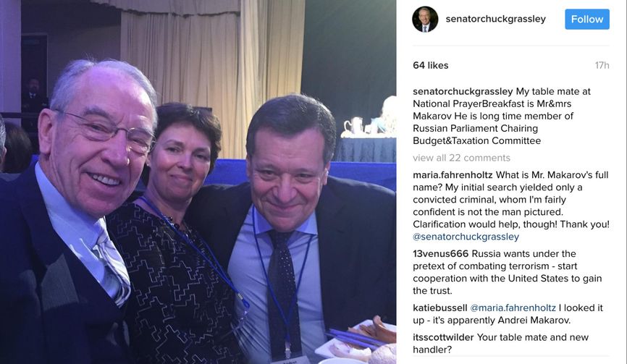Click @maria.fahrenholtz mention in katiebussell's reply
The image size is (627, 364).
coord(513,308)
